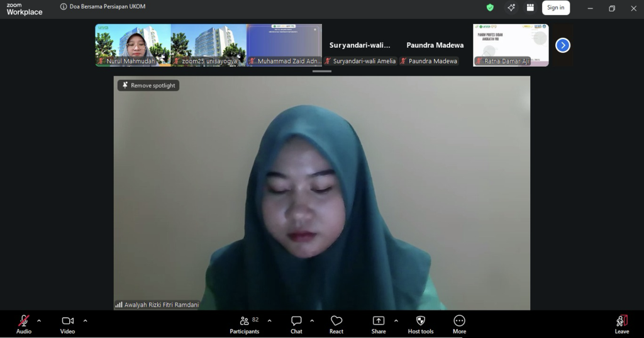Unmute microphone with the Audio icon
This screenshot has width=644, height=338.
(x=24, y=321)
